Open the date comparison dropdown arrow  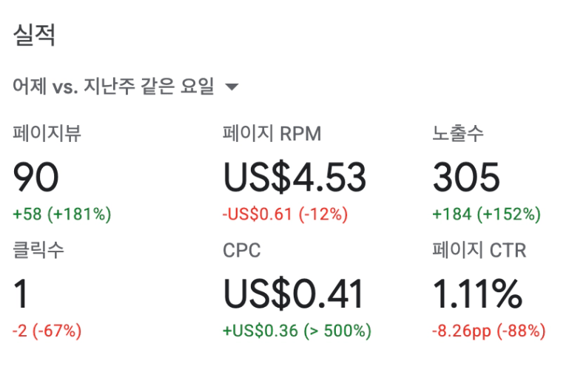232,88
